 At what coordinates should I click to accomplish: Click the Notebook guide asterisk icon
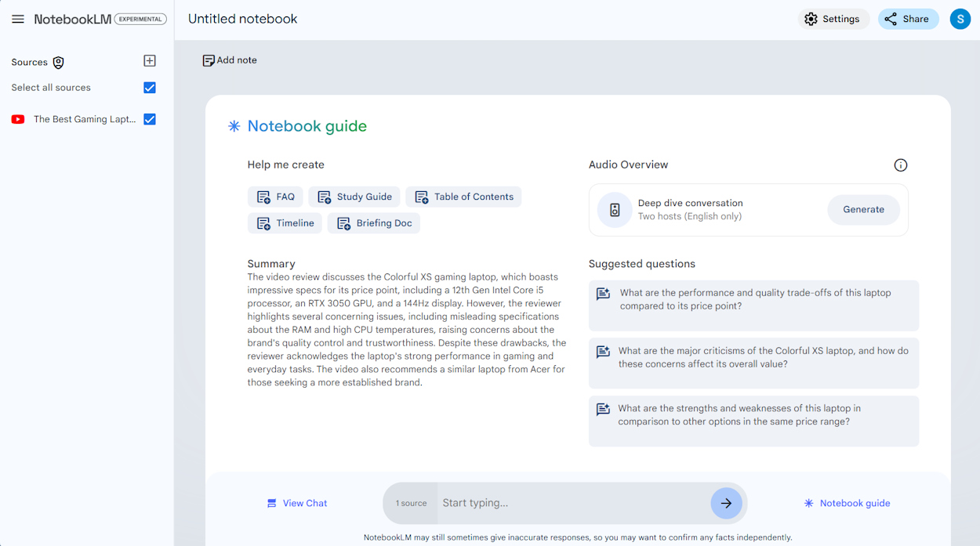(x=234, y=126)
